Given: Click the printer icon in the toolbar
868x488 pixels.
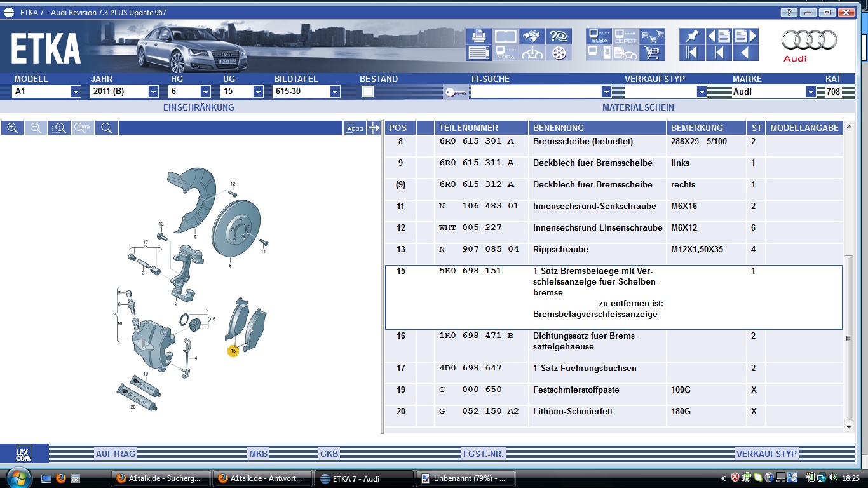Looking at the screenshot, I should click(479, 36).
